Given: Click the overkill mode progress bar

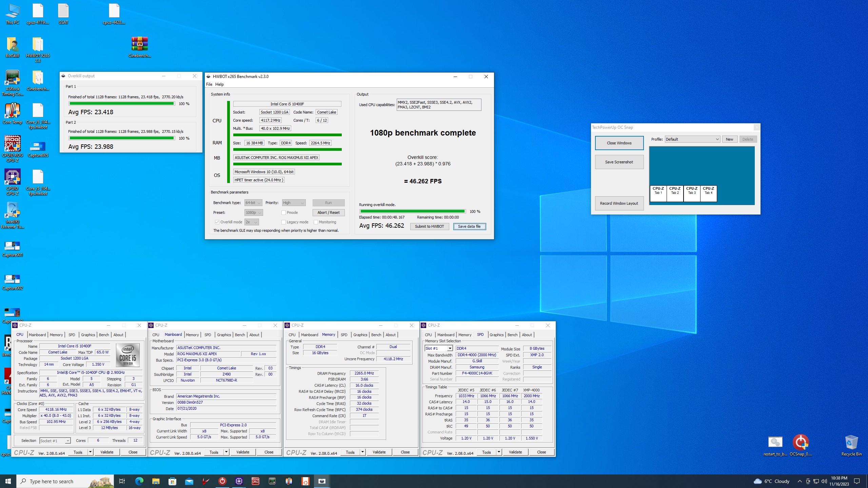Looking at the screenshot, I should [412, 211].
